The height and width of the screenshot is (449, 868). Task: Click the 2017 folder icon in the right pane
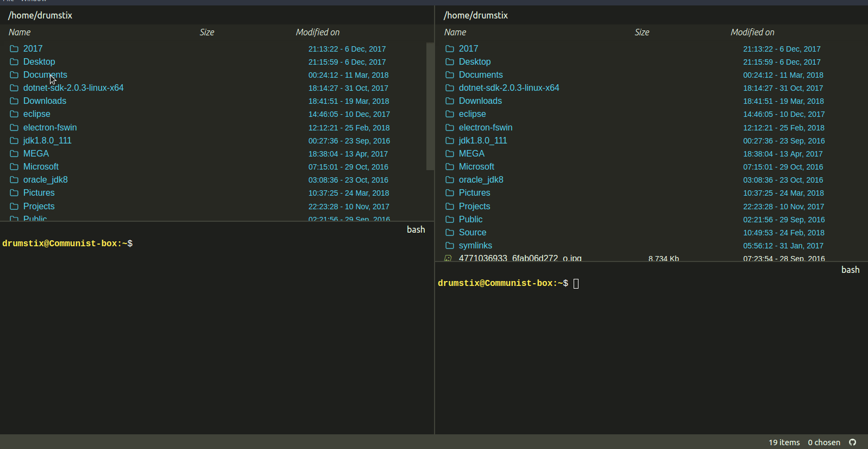(450, 49)
